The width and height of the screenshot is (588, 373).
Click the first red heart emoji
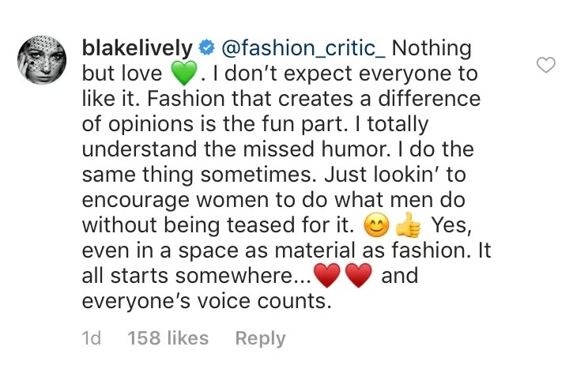coord(326,278)
